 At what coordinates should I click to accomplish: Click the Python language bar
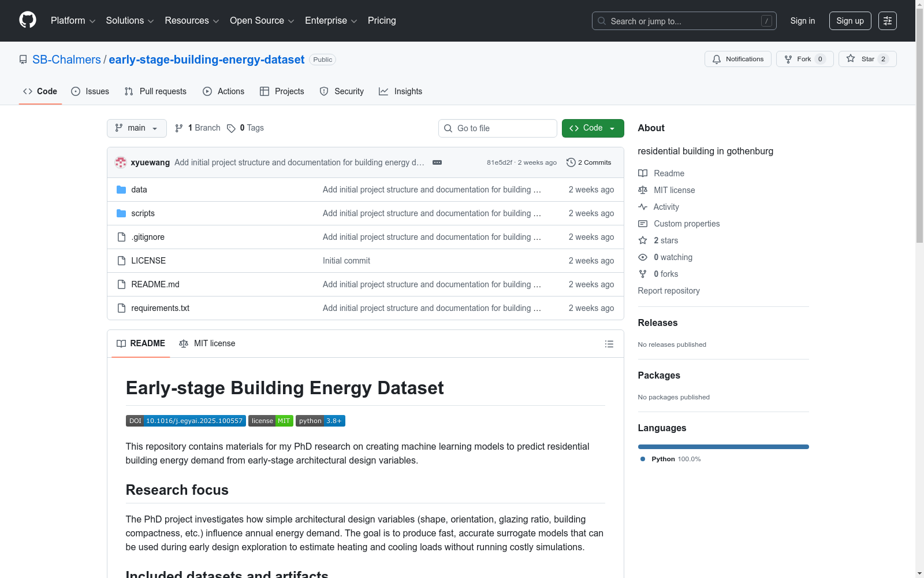coord(724,447)
